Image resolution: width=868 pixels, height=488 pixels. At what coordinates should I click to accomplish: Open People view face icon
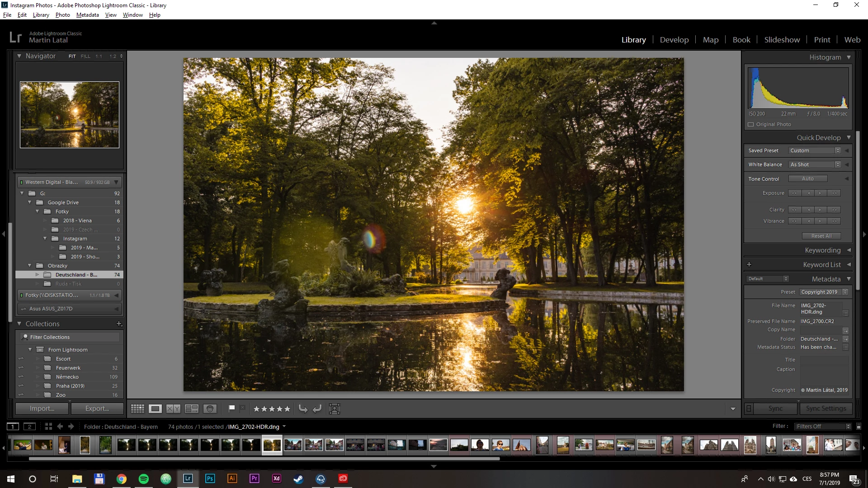click(210, 409)
